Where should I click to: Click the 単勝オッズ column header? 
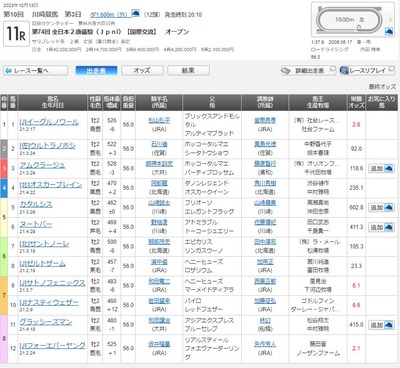[356, 102]
